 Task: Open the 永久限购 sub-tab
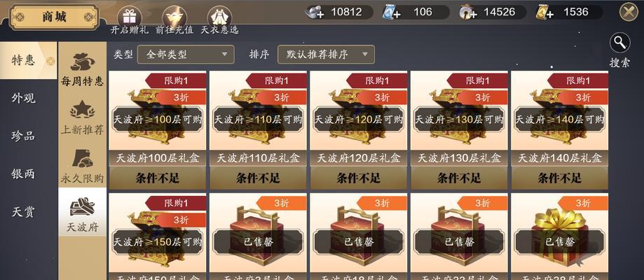[x=82, y=166]
